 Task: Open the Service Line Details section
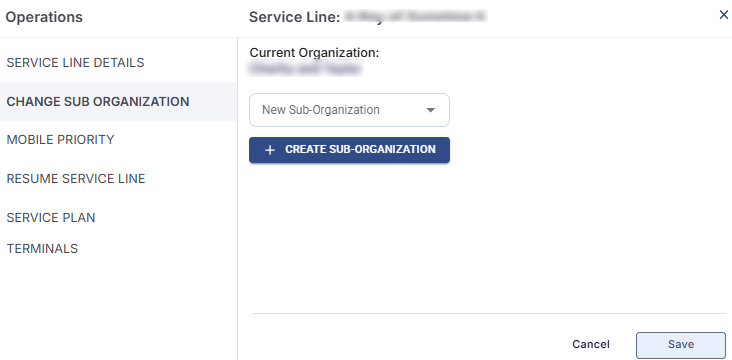coord(75,63)
